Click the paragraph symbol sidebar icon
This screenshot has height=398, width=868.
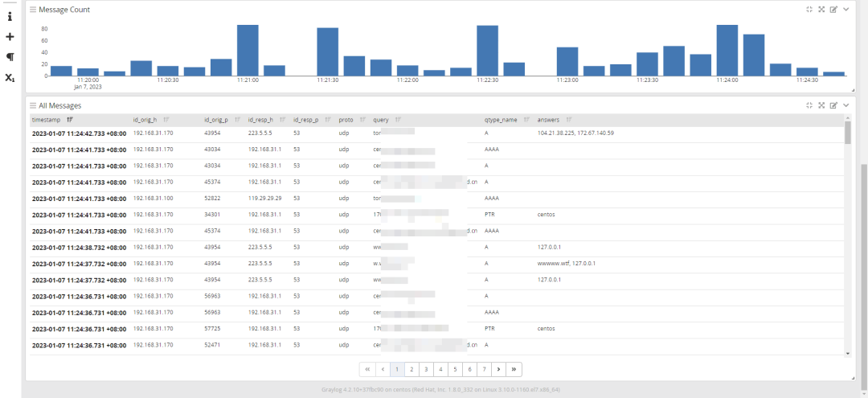[x=10, y=57]
